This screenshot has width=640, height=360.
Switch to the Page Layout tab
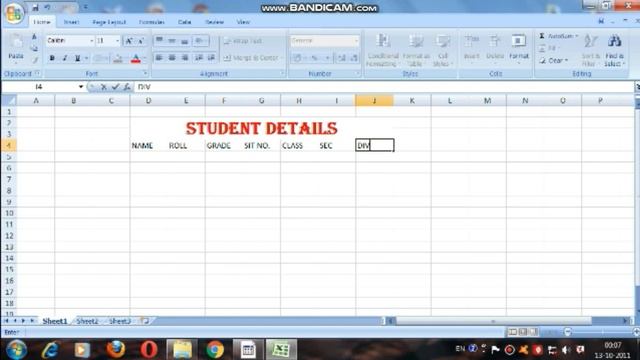(x=109, y=22)
